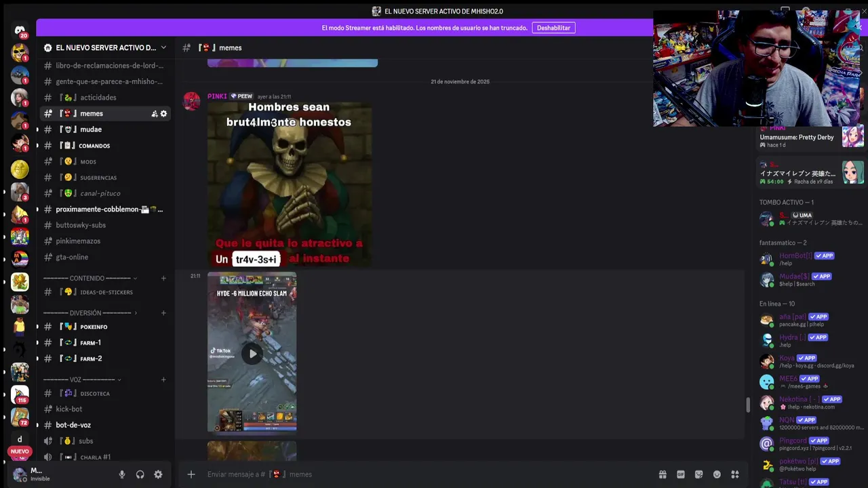Send a gift icon in message bar

(663, 474)
